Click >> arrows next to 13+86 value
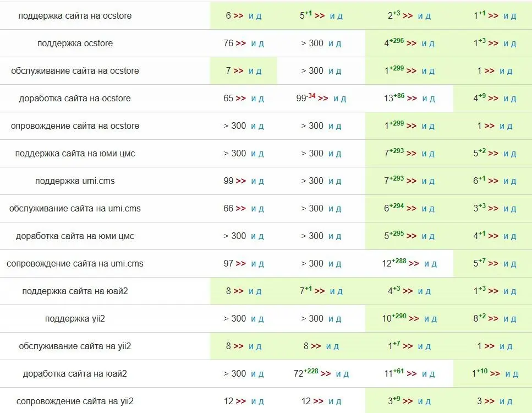The width and height of the screenshot is (532, 413). (x=412, y=99)
